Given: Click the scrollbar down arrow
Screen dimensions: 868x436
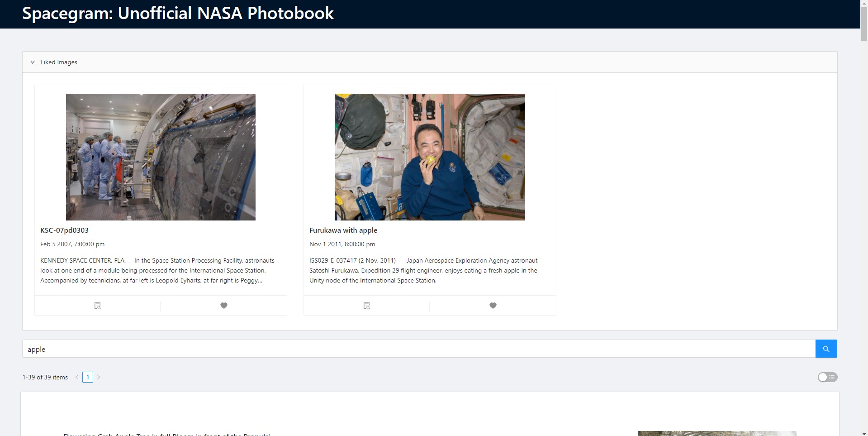Looking at the screenshot, I should point(864,432).
